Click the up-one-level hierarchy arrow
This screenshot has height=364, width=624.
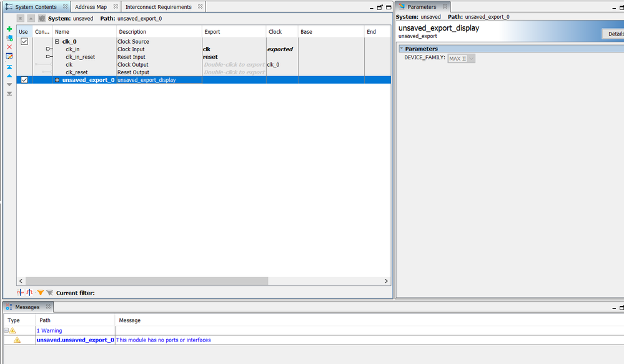[31, 18]
